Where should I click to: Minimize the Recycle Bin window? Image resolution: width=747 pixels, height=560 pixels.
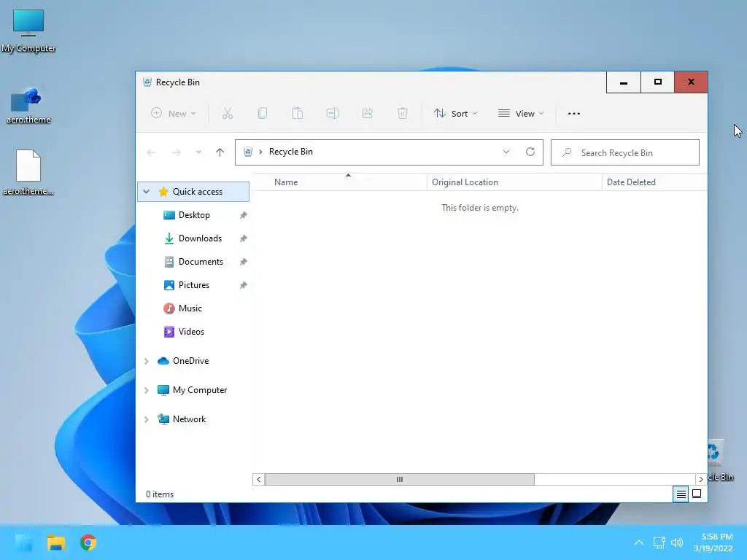[624, 82]
